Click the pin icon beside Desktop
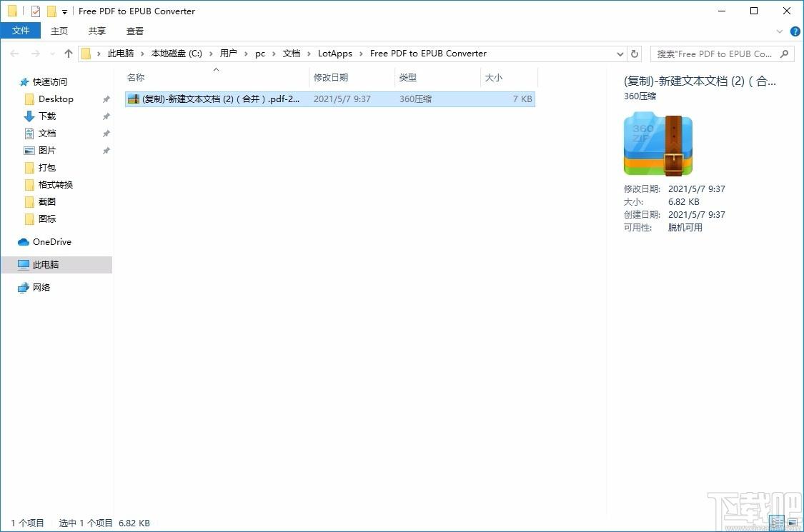804x532 pixels. coord(106,99)
